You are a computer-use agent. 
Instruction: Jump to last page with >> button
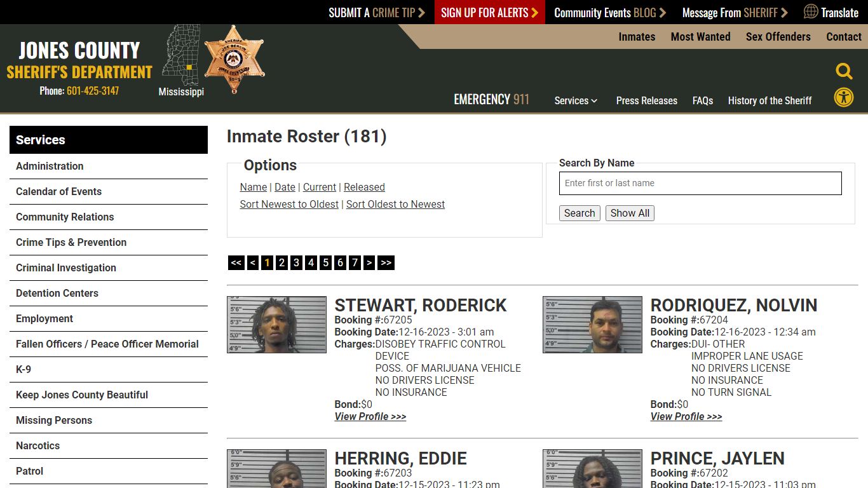click(x=386, y=262)
